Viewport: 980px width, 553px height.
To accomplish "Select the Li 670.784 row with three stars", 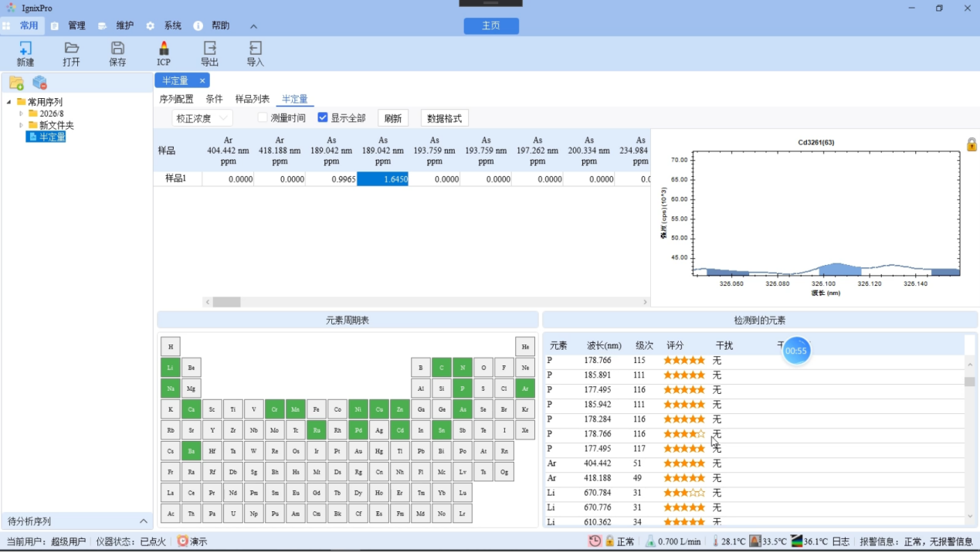I will (x=754, y=493).
